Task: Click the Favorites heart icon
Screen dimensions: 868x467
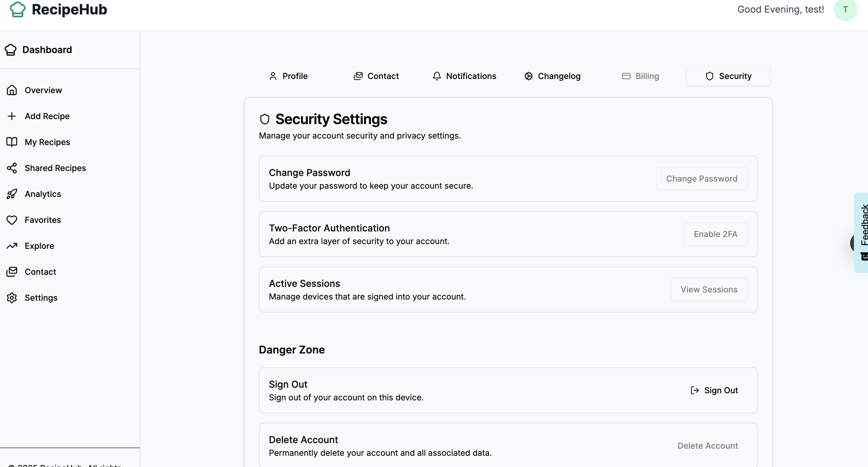Action: click(x=12, y=220)
